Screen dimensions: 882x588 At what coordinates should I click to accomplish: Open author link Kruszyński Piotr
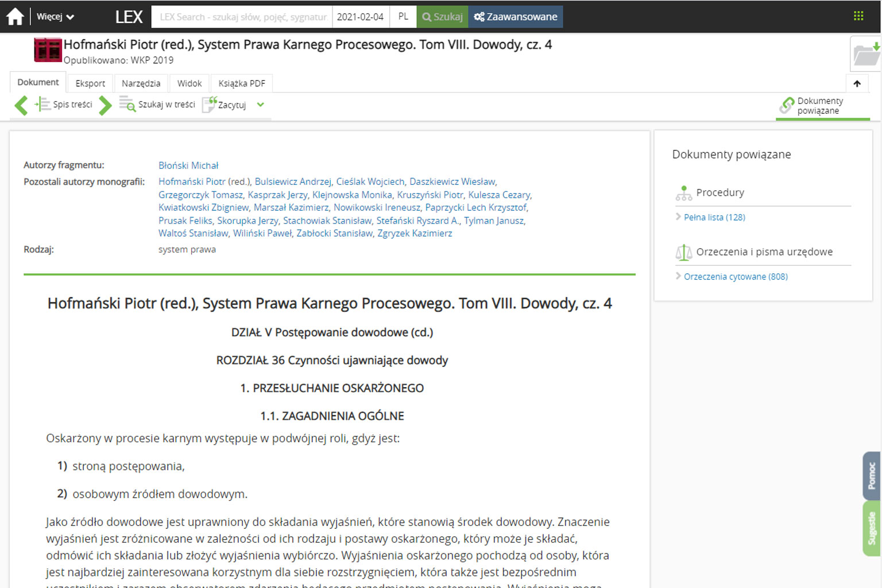(430, 195)
